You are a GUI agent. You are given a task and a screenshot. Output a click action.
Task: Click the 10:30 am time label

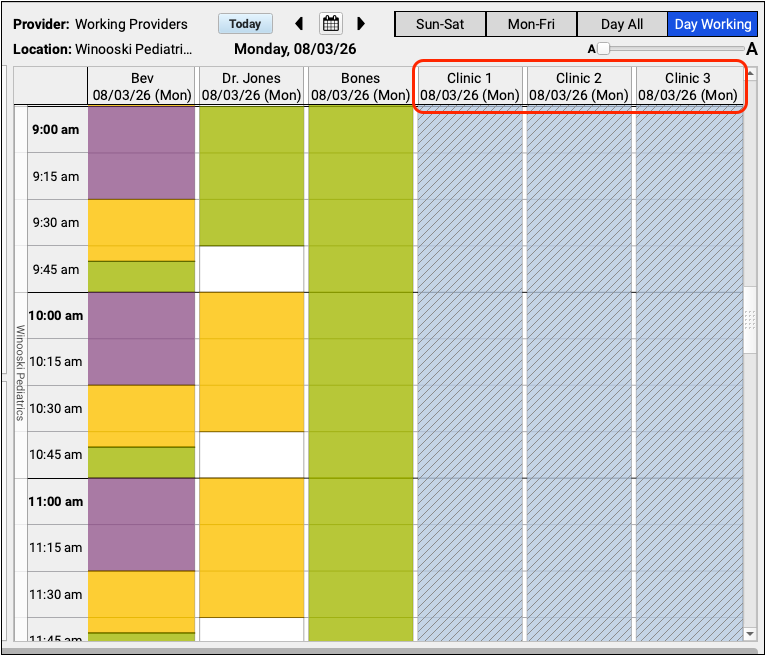pyautogui.click(x=56, y=408)
